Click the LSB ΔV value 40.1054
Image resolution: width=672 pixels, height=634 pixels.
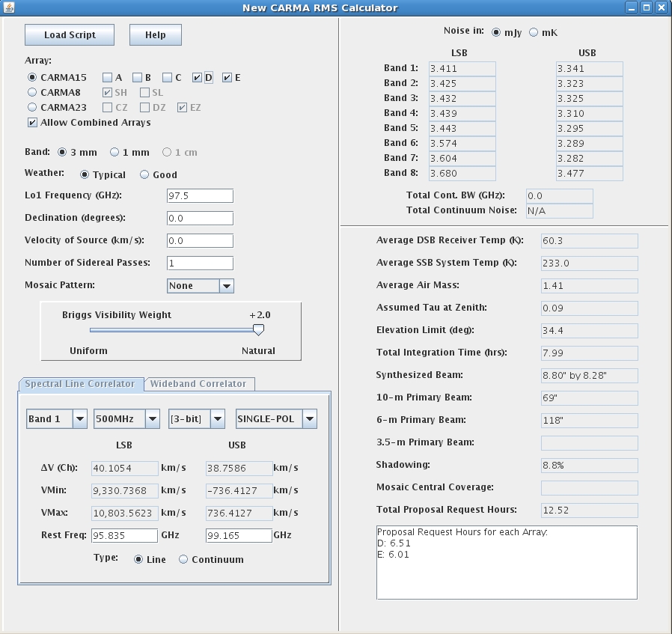pyautogui.click(x=125, y=468)
